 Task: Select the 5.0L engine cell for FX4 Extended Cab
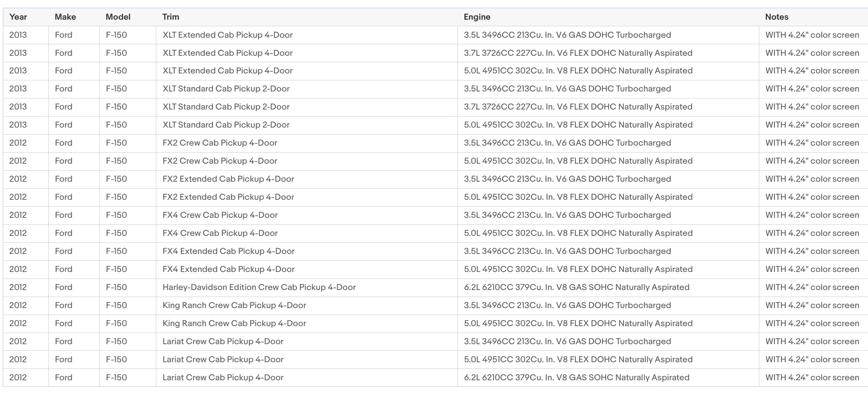(608, 270)
